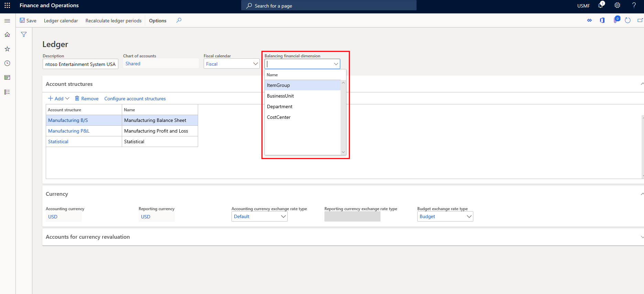Click the search magnifier in top bar

coord(249,6)
